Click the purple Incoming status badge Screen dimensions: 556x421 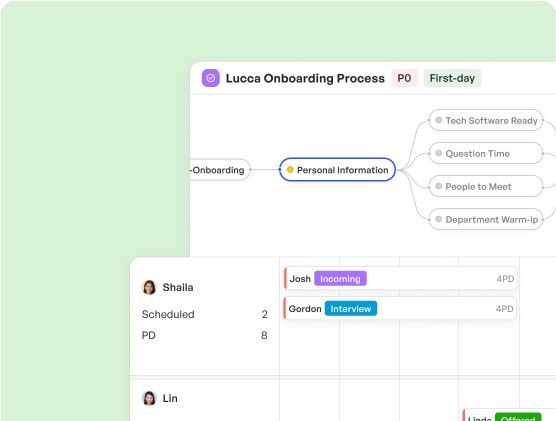pos(340,279)
